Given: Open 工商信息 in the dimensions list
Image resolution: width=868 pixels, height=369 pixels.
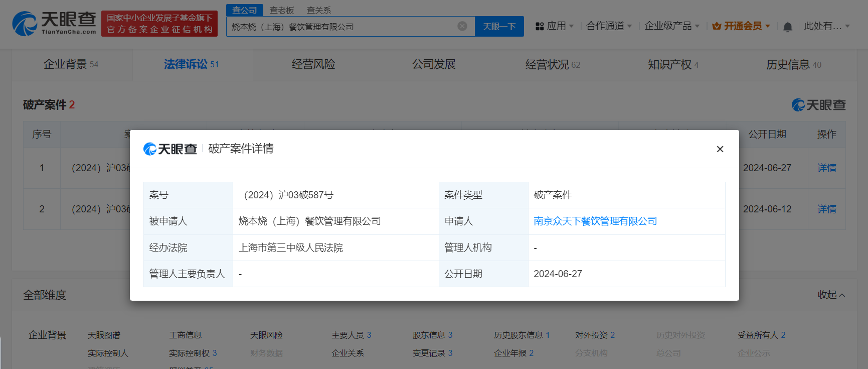Looking at the screenshot, I should (x=185, y=335).
